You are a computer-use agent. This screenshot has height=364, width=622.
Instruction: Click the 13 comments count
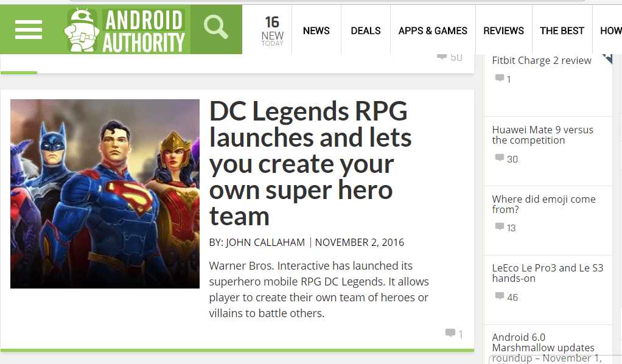click(511, 228)
